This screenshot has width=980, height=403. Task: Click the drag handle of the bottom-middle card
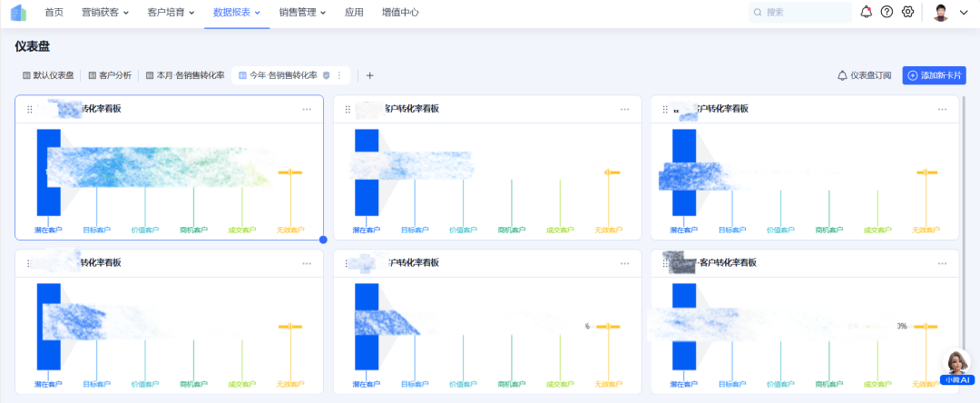point(348,263)
